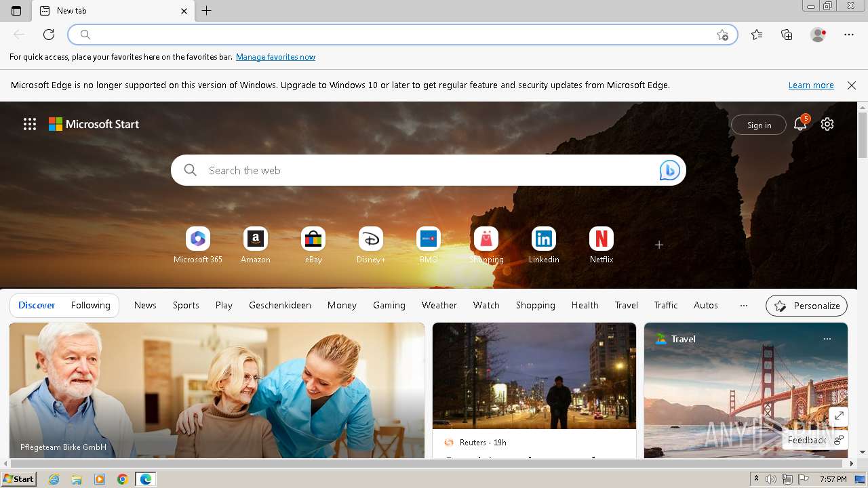Open the Autos category
Viewport: 868px width, 488px height.
706,306
